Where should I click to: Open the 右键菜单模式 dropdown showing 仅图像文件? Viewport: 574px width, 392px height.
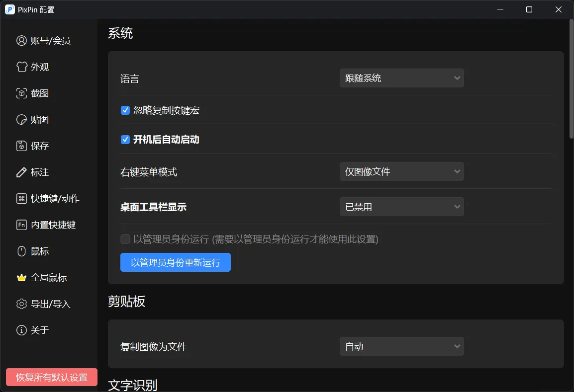(401, 171)
